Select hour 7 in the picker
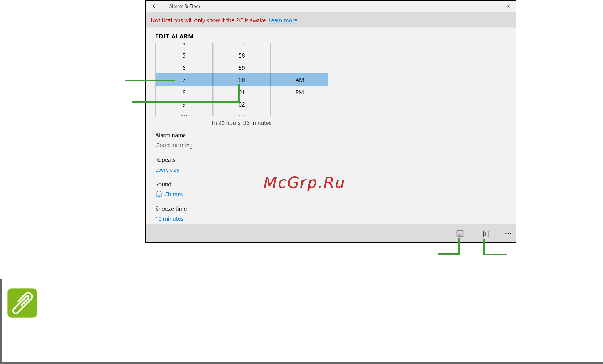603x364 pixels. 184,80
